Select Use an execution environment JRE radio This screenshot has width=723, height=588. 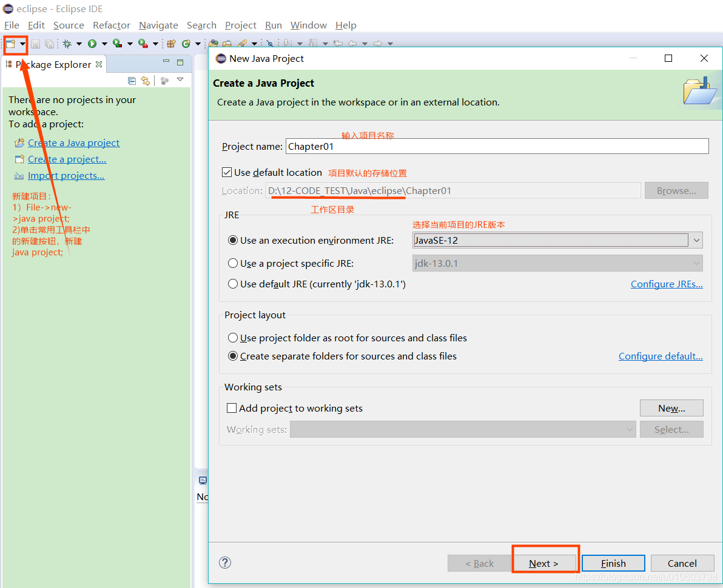coord(233,241)
